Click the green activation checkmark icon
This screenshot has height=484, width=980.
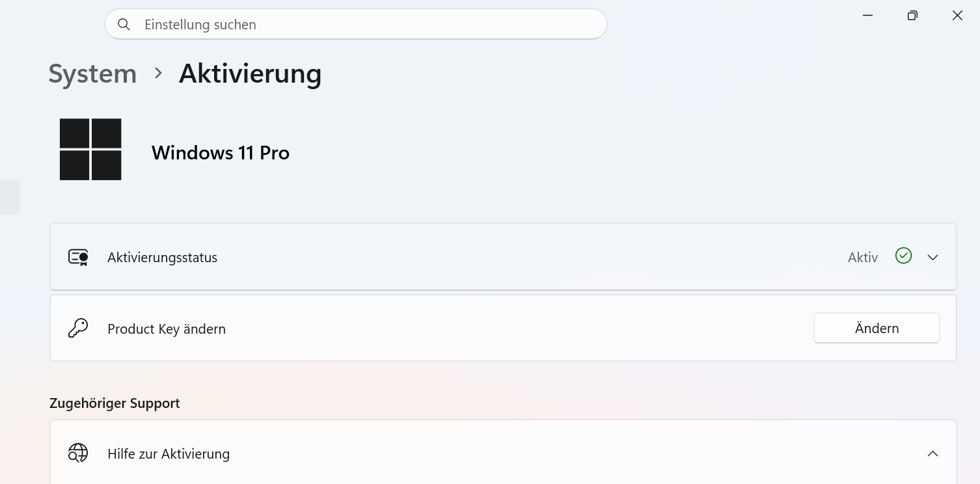pos(903,256)
